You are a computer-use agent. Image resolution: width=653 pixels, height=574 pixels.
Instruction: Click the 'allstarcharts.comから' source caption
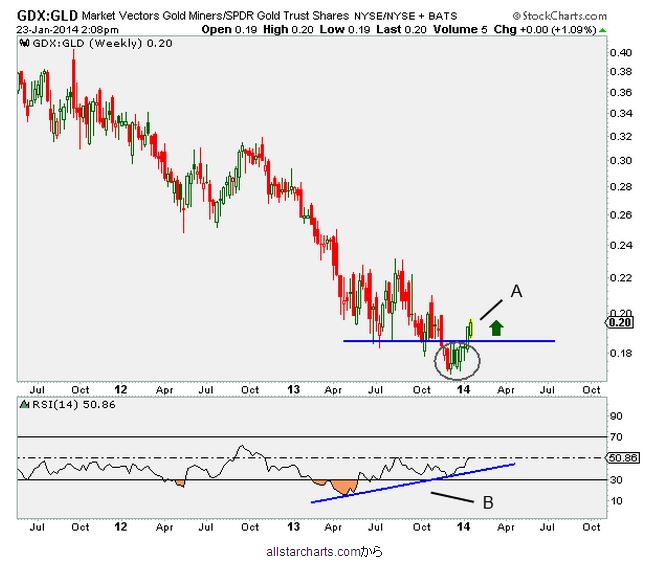point(324,552)
